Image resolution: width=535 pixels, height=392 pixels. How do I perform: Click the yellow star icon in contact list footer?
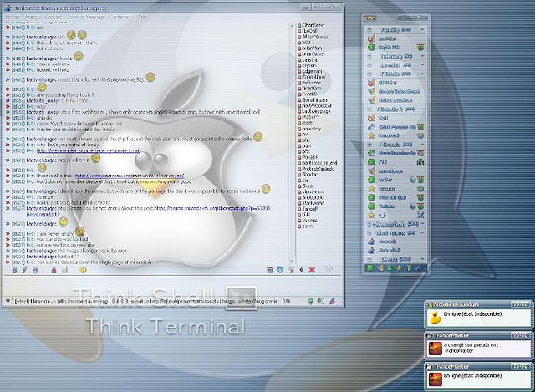tap(400, 268)
